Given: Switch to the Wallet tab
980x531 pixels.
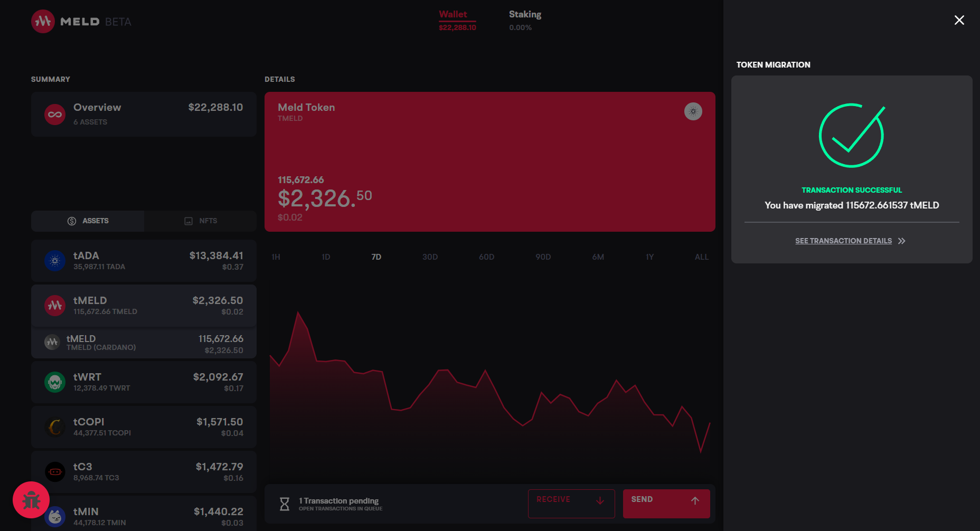Looking at the screenshot, I should click(x=457, y=20).
